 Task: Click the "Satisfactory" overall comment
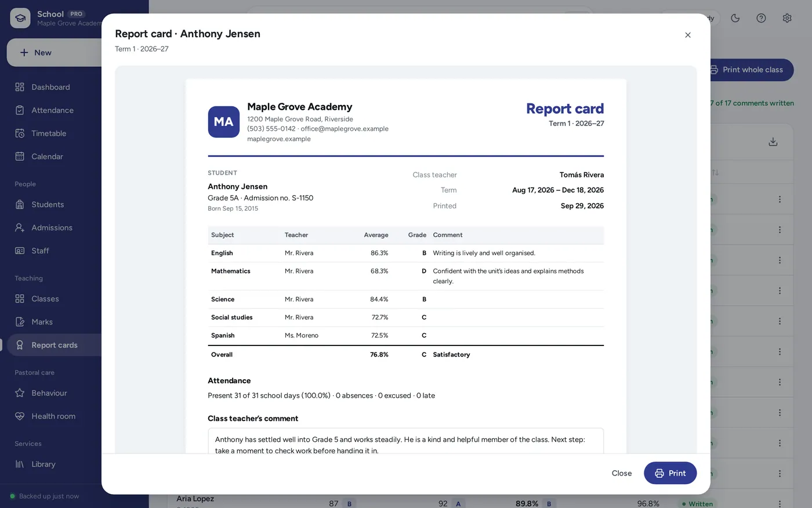451,355
